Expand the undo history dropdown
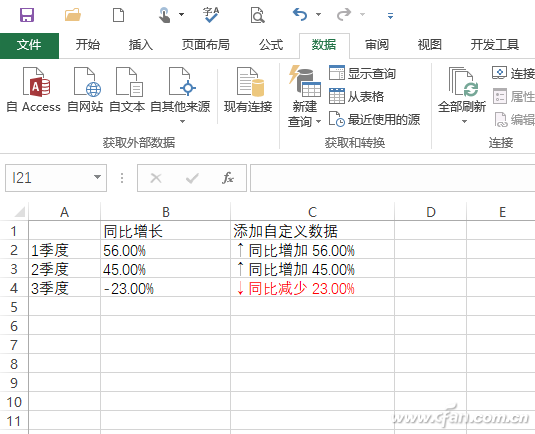Viewport: 535px width, 434px height. coord(318,14)
